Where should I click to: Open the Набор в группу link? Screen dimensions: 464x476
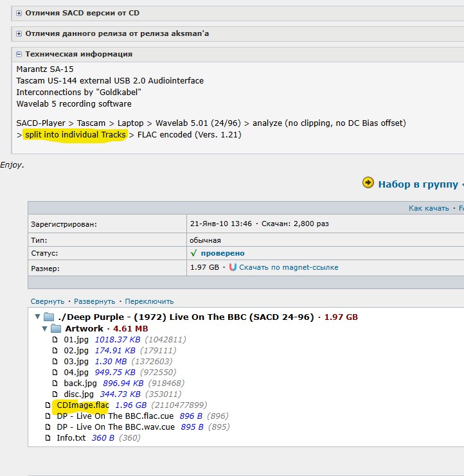[x=418, y=184]
